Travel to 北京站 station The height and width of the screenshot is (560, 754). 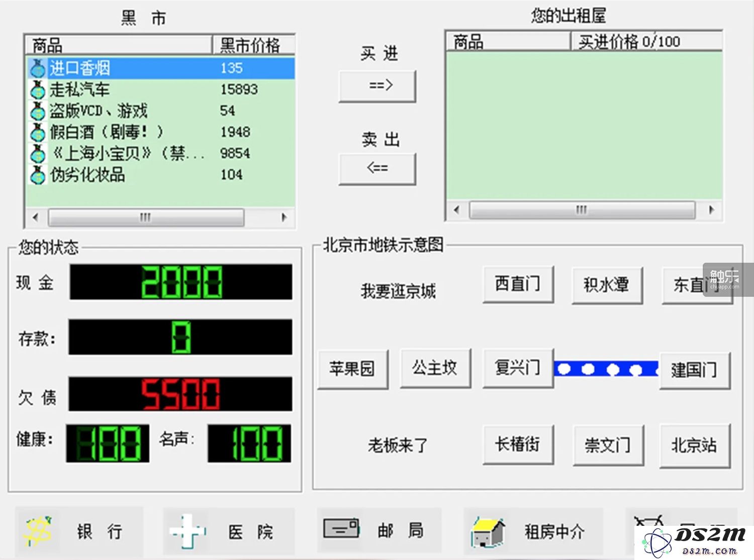pos(695,446)
